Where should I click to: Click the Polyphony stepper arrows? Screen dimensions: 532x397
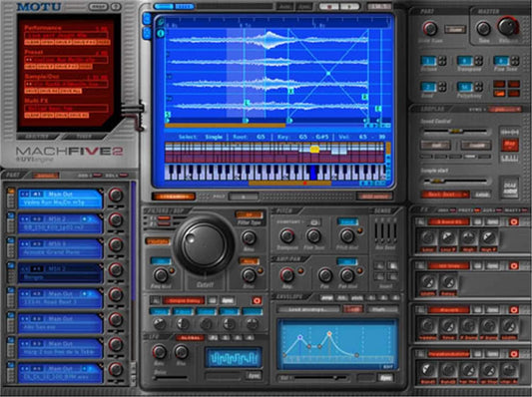coord(479,87)
